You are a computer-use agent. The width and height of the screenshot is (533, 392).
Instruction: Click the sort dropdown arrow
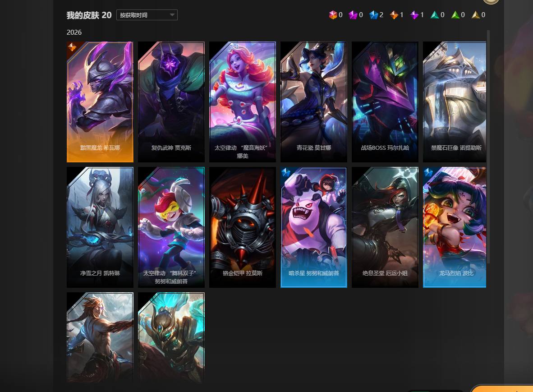click(x=172, y=15)
